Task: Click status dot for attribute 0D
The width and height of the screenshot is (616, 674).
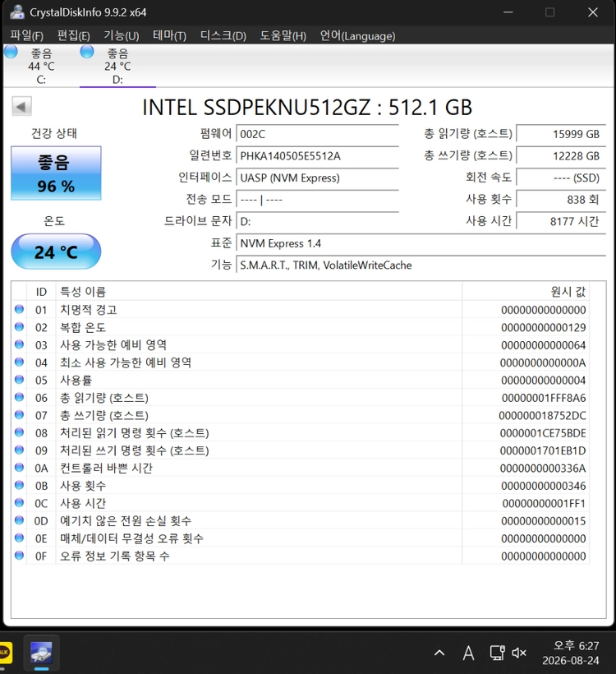Action: click(19, 520)
